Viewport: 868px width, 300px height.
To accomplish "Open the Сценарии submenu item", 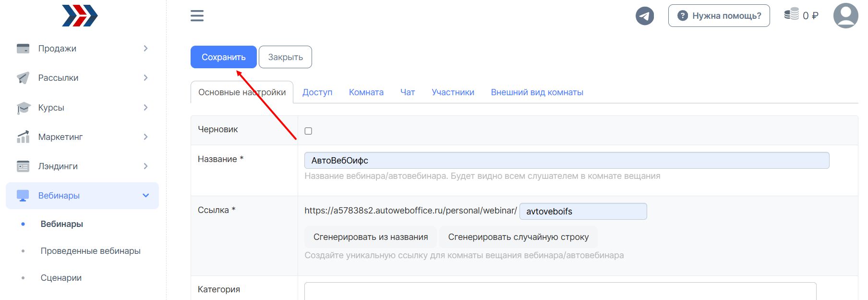I will click(61, 278).
